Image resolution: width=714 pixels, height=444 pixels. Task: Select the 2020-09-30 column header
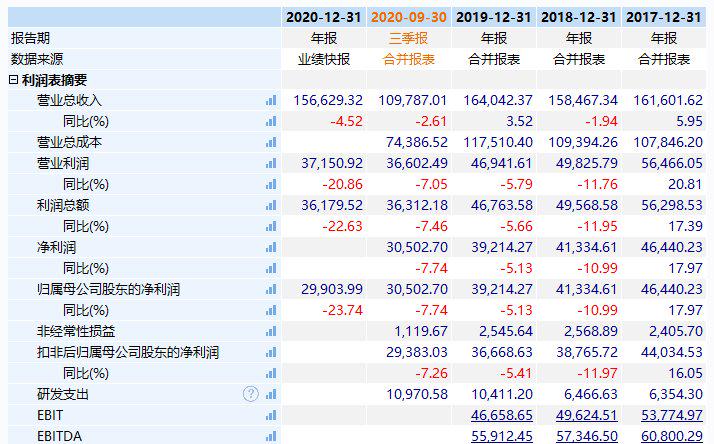(410, 17)
